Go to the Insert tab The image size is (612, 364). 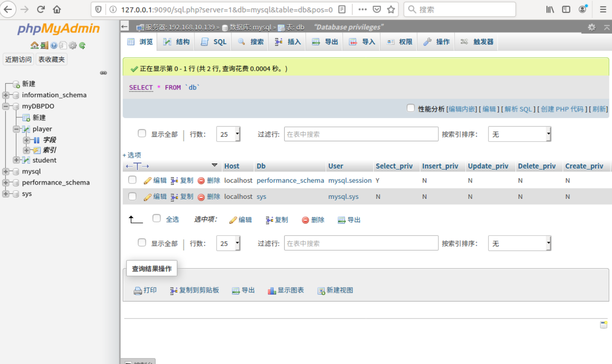point(288,42)
